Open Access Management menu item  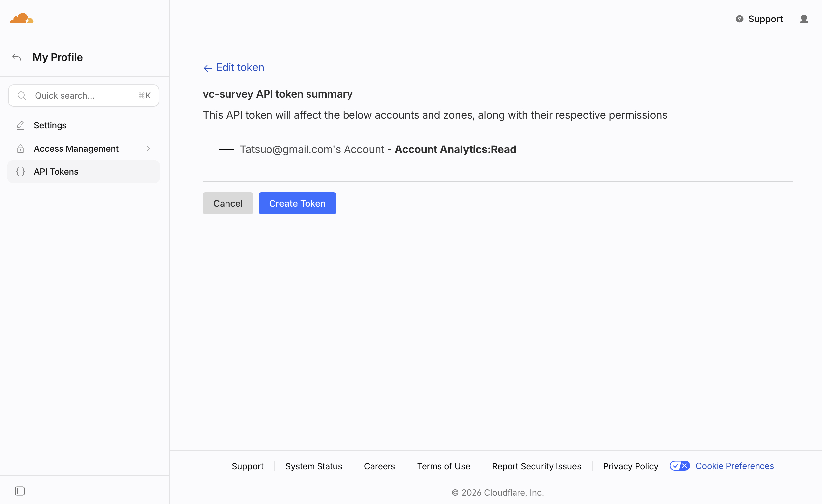coord(83,149)
